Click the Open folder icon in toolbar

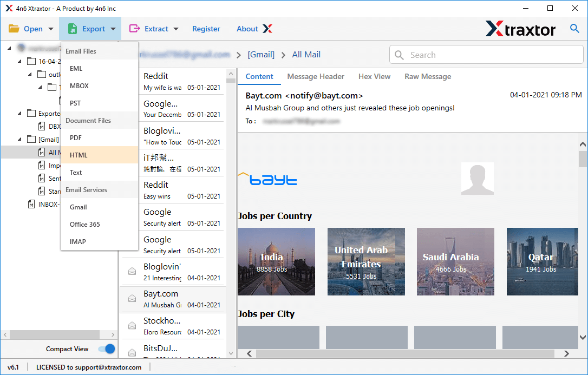tap(14, 29)
